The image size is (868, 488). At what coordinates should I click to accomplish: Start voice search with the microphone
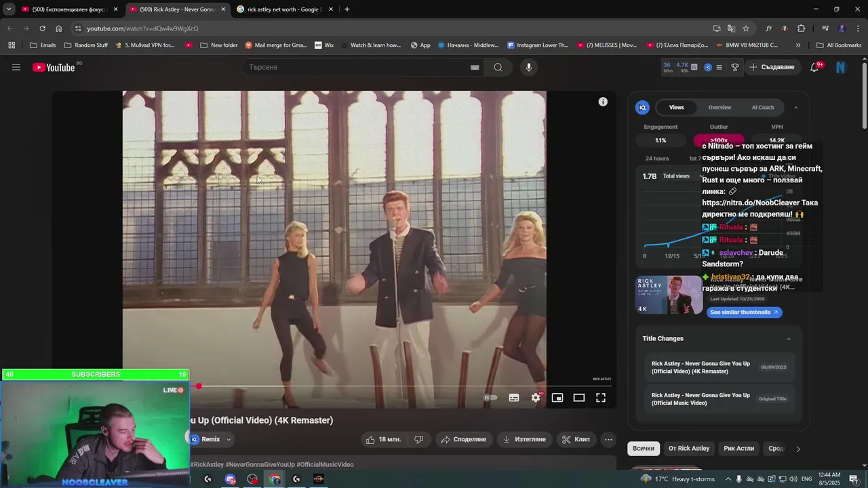(x=529, y=67)
